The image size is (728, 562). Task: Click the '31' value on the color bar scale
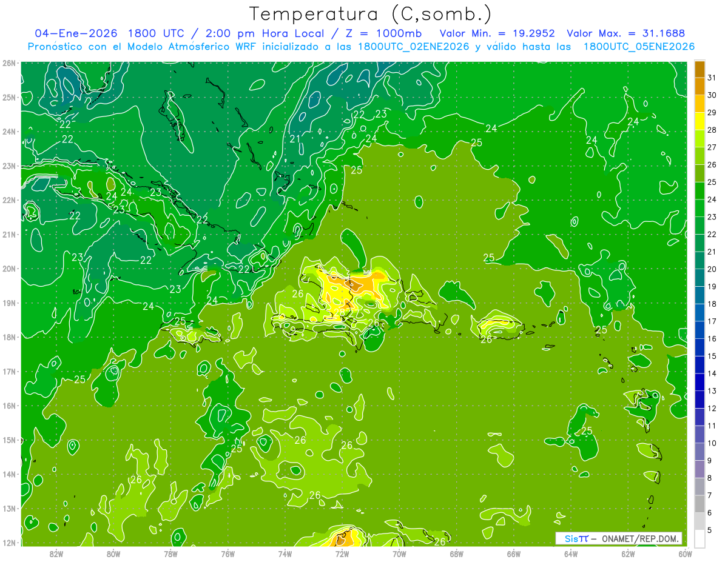click(x=712, y=78)
